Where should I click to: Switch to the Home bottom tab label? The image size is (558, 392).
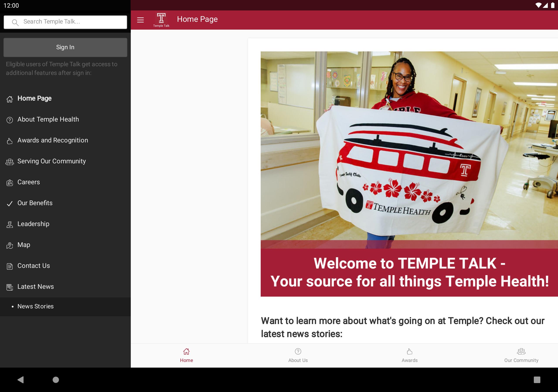click(x=186, y=360)
